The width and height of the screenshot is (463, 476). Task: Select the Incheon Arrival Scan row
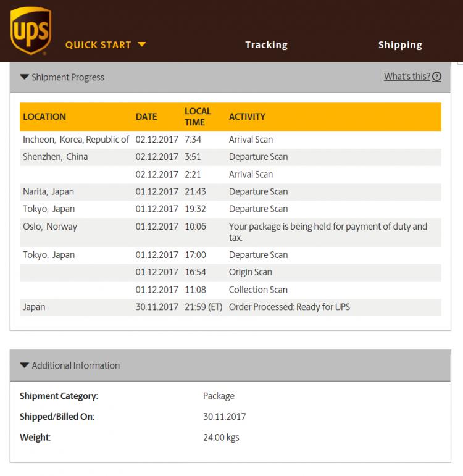pos(230,140)
